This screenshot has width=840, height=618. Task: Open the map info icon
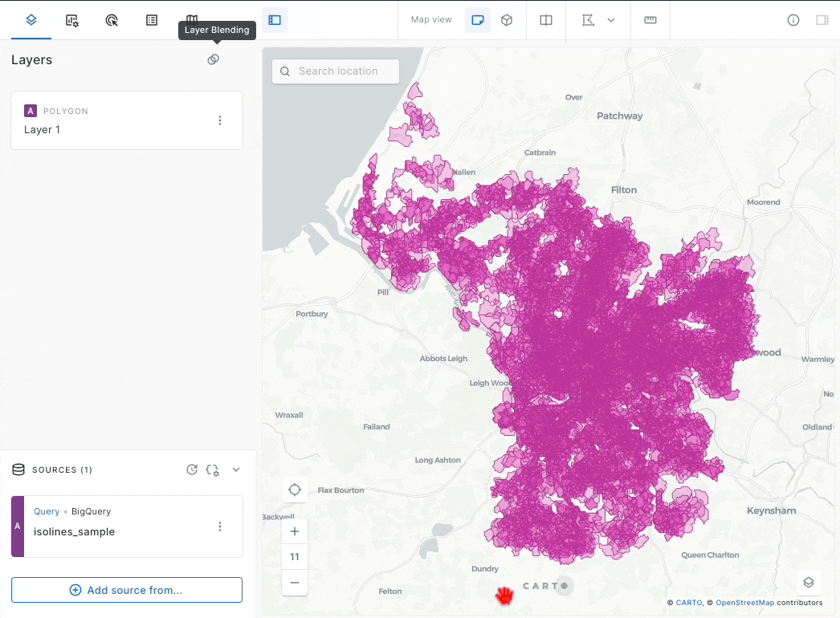(x=793, y=20)
